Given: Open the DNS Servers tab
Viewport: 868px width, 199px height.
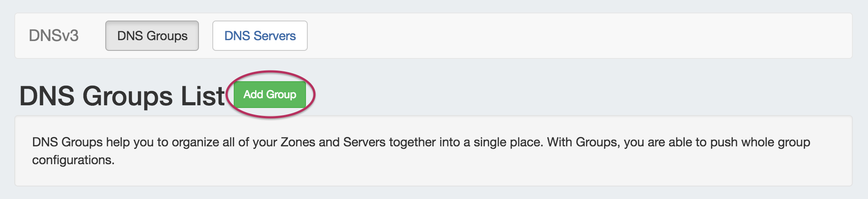Looking at the screenshot, I should (260, 36).
